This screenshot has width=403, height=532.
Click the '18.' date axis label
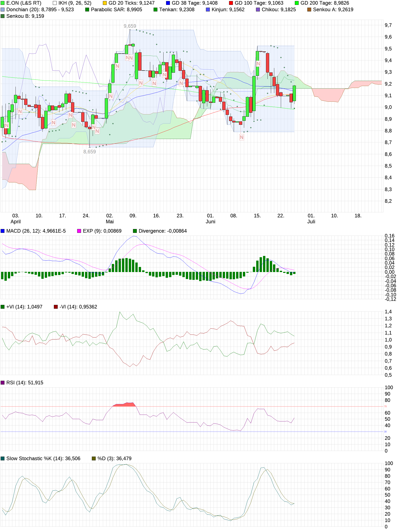point(358,216)
